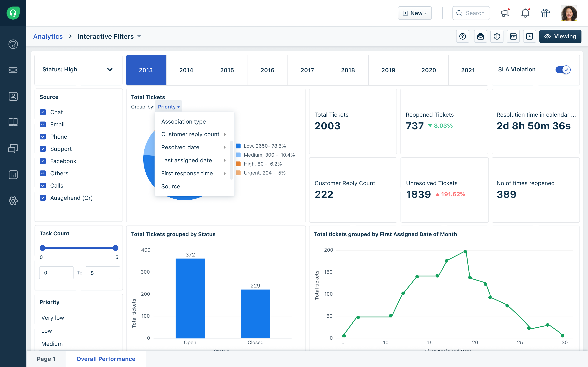Open the Dashboard speedometer icon
Image resolution: width=588 pixels, height=367 pixels.
[x=13, y=44]
